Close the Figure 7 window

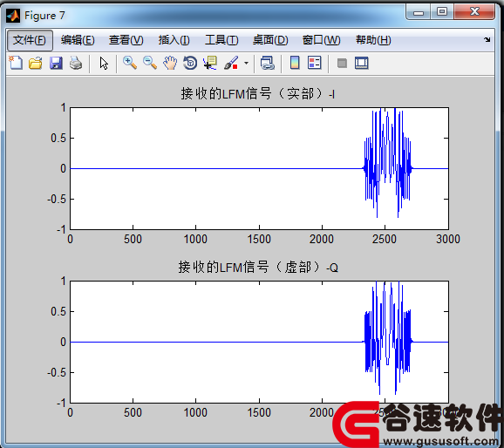click(474, 12)
